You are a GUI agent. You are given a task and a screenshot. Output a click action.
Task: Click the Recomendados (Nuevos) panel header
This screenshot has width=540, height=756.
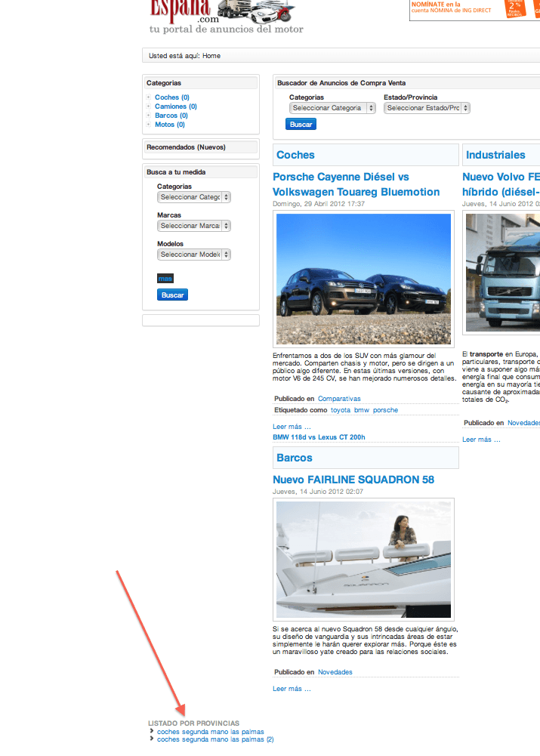pos(201,147)
